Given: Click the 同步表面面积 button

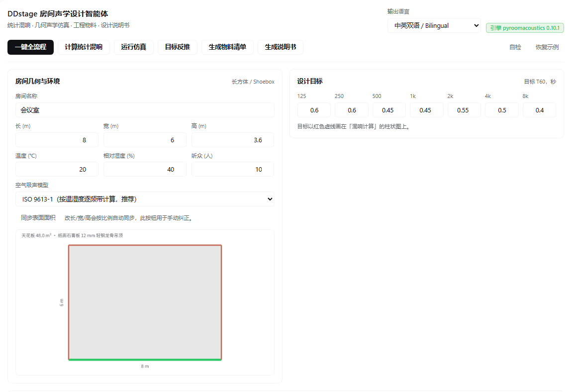Looking at the screenshot, I should [38, 218].
